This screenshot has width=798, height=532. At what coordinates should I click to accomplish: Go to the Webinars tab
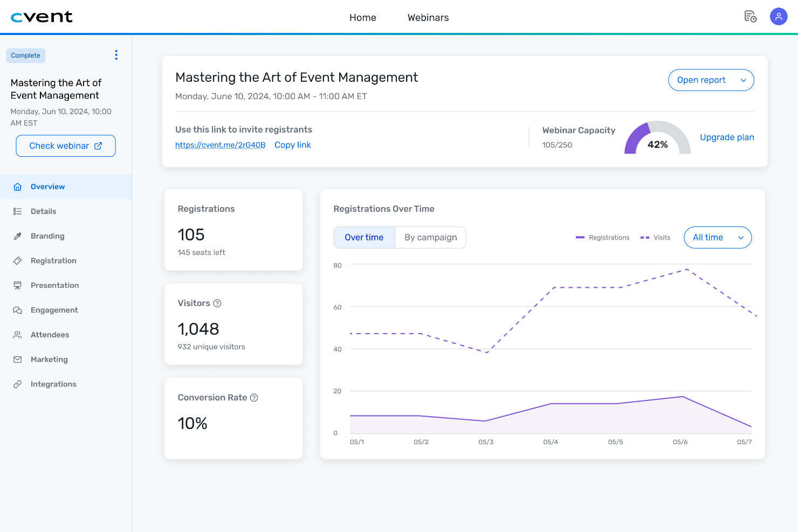point(428,17)
